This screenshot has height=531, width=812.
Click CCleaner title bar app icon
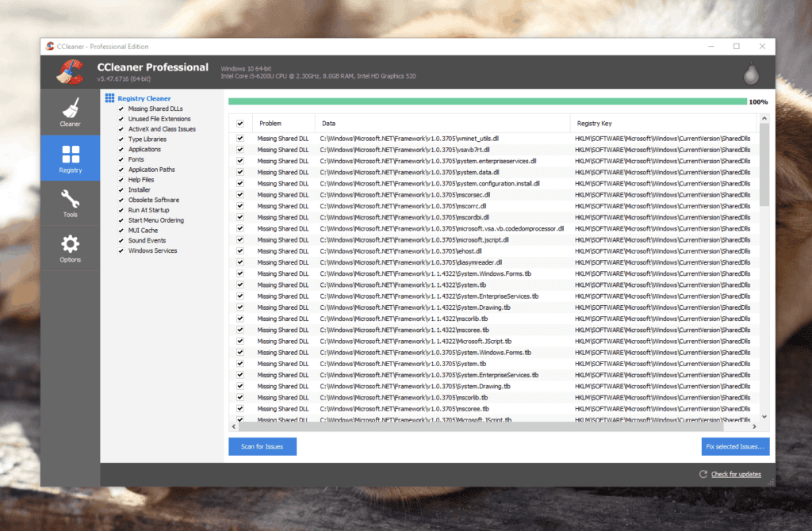point(50,46)
